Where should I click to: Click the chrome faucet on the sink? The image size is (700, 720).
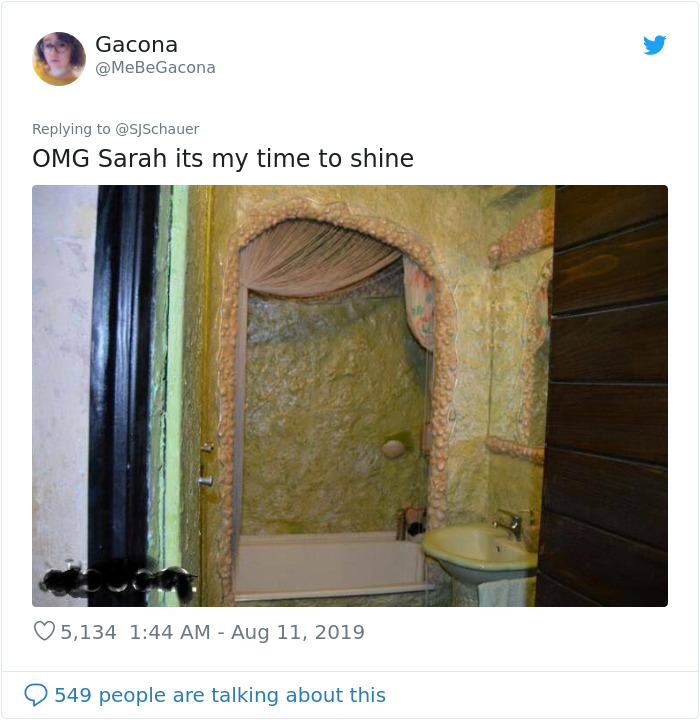point(510,523)
